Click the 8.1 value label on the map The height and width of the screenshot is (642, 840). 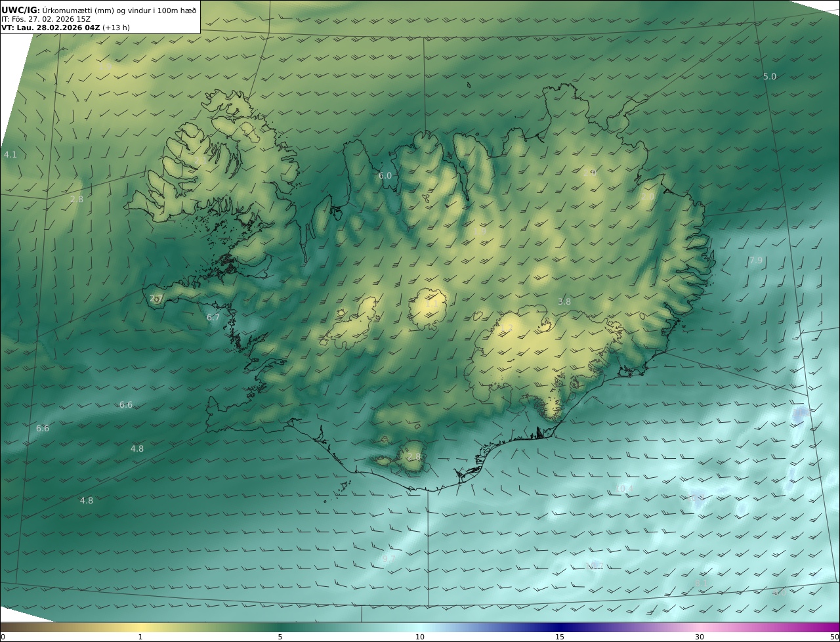(702, 583)
